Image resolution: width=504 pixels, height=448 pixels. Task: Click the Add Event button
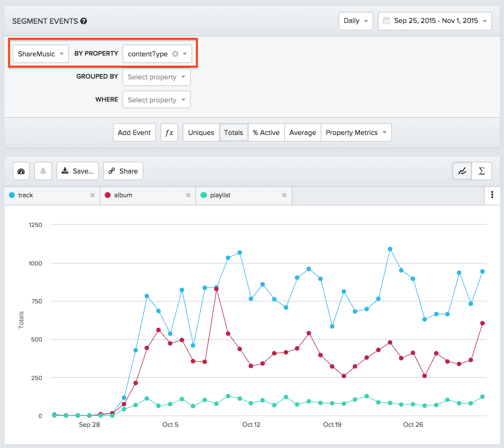(134, 132)
